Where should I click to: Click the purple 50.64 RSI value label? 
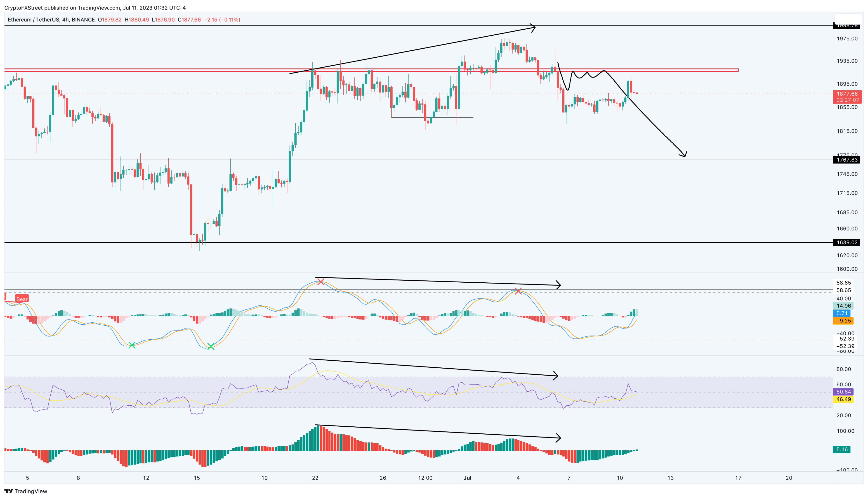pyautogui.click(x=843, y=392)
